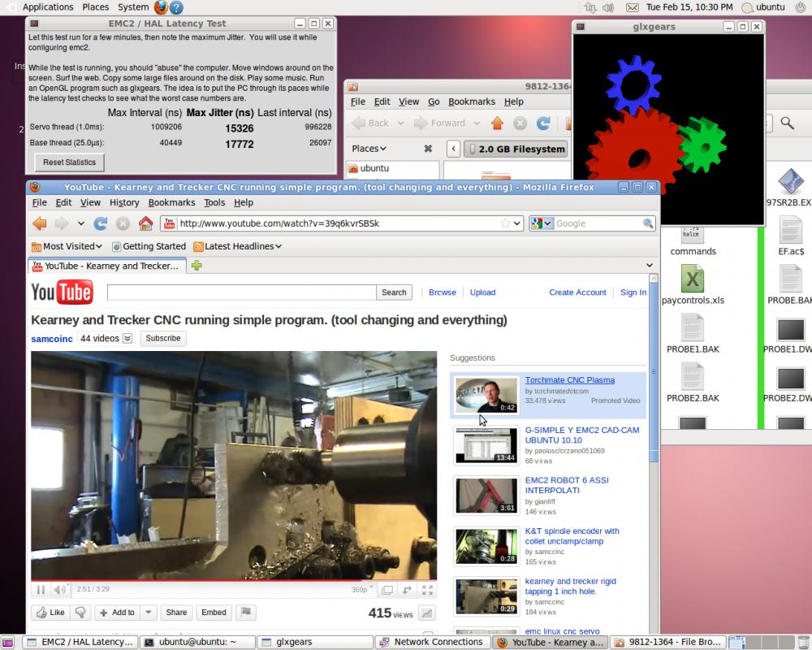Show video statistics next to the view count

click(x=427, y=613)
